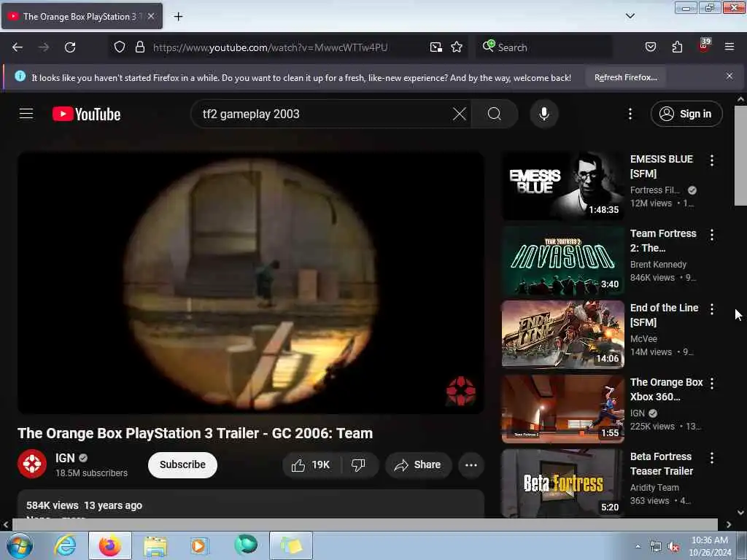Open EMESIS BLUE video thumbnail
Viewport: 747px width, 560px height.
point(562,186)
